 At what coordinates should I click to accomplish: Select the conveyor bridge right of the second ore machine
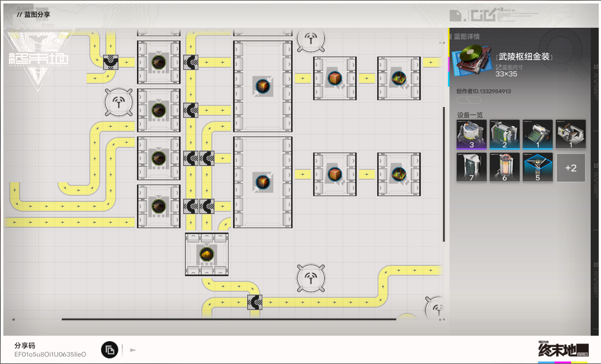191,110
